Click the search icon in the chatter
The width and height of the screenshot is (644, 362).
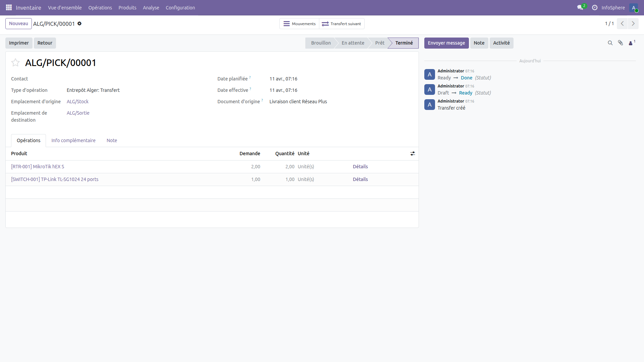coord(610,43)
